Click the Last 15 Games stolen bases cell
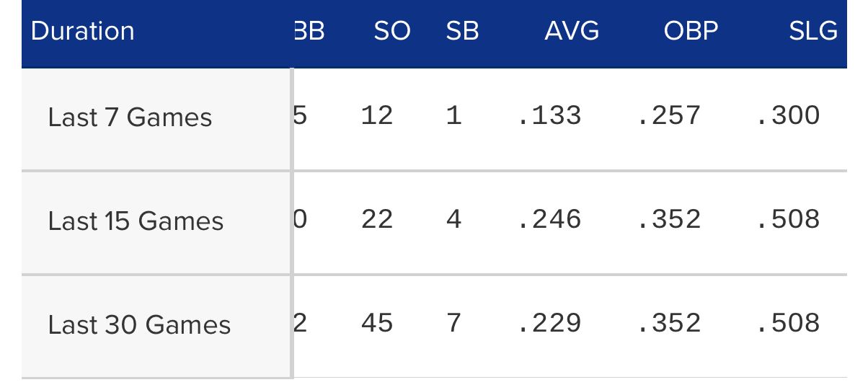Image resolution: width=868 pixels, height=390 pixels. click(453, 219)
